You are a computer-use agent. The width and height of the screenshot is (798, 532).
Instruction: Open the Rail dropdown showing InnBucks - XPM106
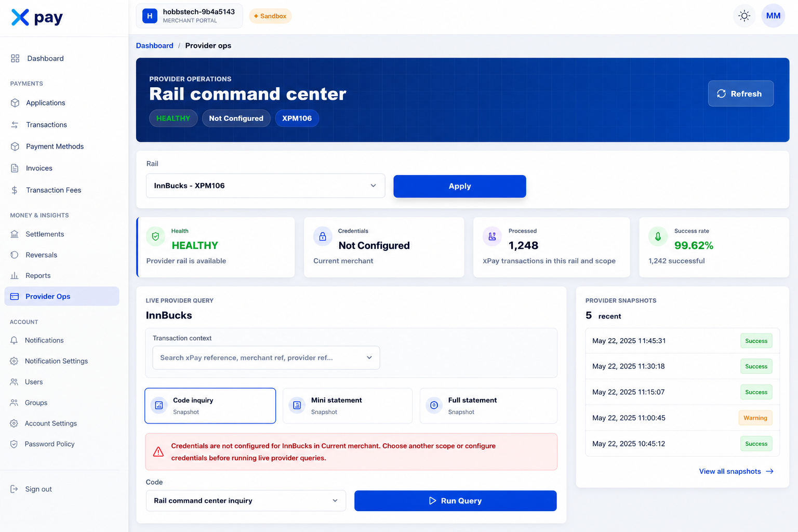(x=265, y=185)
